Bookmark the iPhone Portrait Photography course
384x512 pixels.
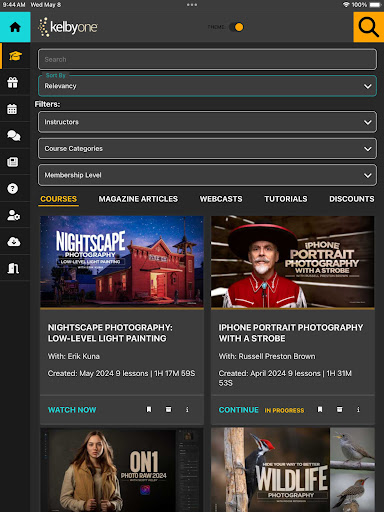[320, 409]
